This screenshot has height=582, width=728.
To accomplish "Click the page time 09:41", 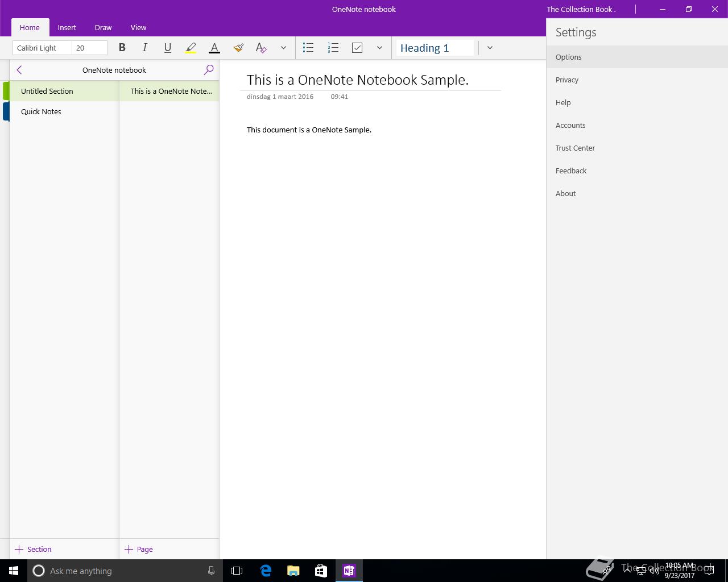I will [x=339, y=97].
